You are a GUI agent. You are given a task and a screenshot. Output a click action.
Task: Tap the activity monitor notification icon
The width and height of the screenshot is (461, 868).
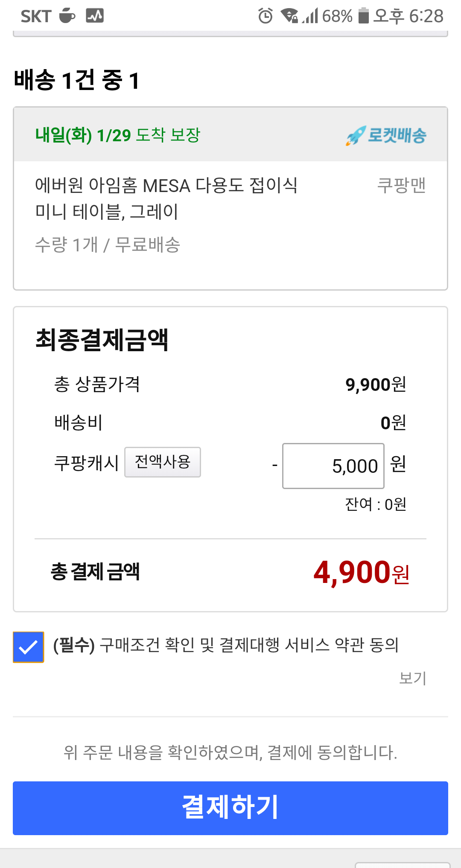click(x=95, y=16)
